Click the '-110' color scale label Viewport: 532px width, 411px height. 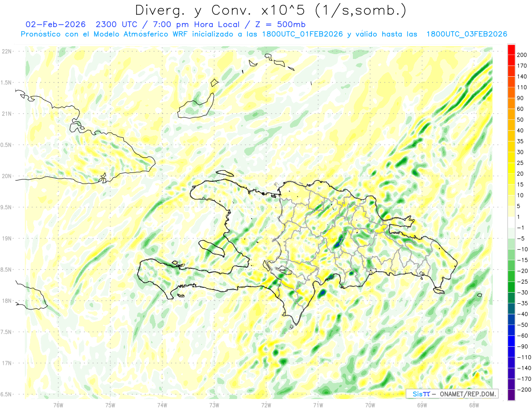(523, 357)
